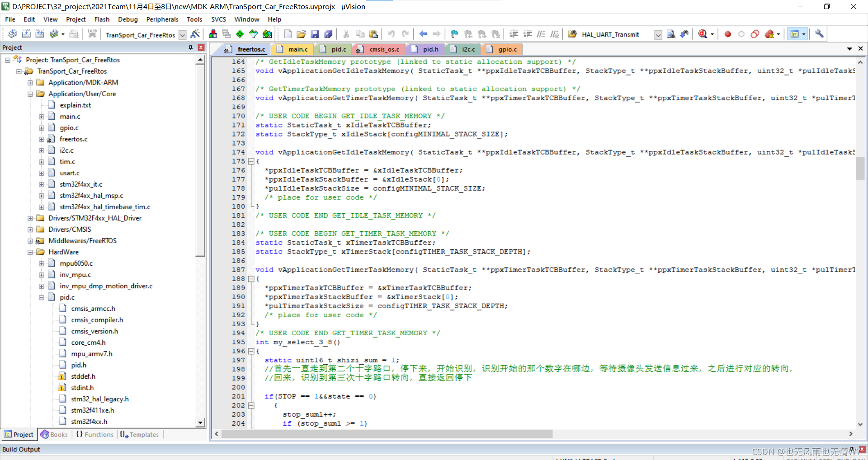Image resolution: width=868 pixels, height=460 pixels.
Task: Switch to the gpio.c editor tab
Action: [502, 49]
